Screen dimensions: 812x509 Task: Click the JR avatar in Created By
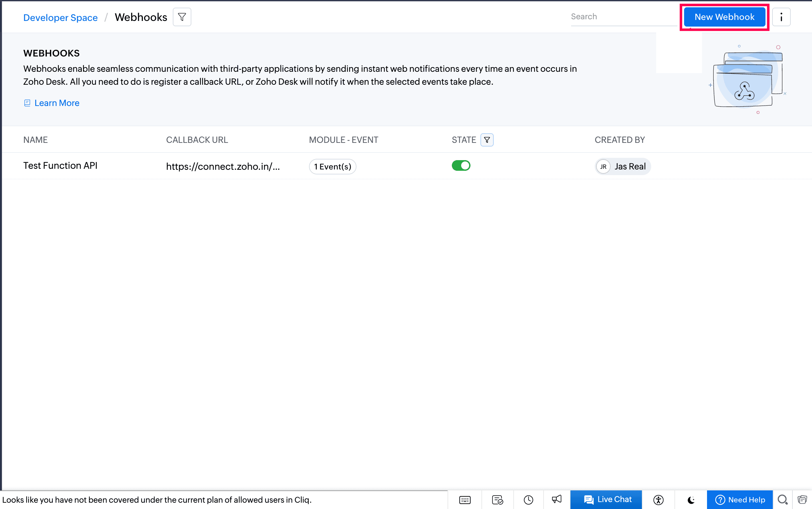pos(603,167)
